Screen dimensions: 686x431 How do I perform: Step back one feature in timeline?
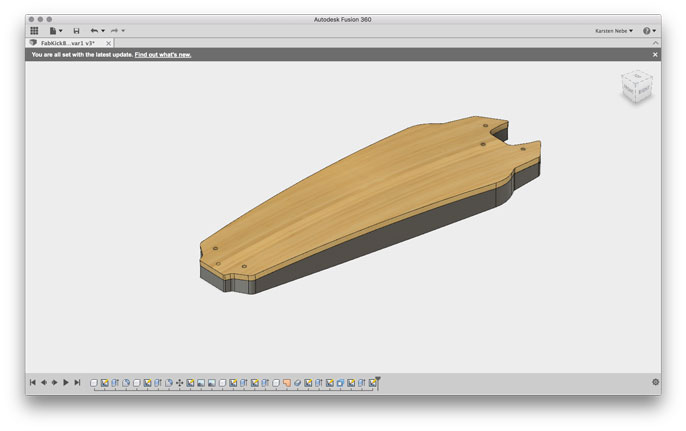[x=44, y=382]
